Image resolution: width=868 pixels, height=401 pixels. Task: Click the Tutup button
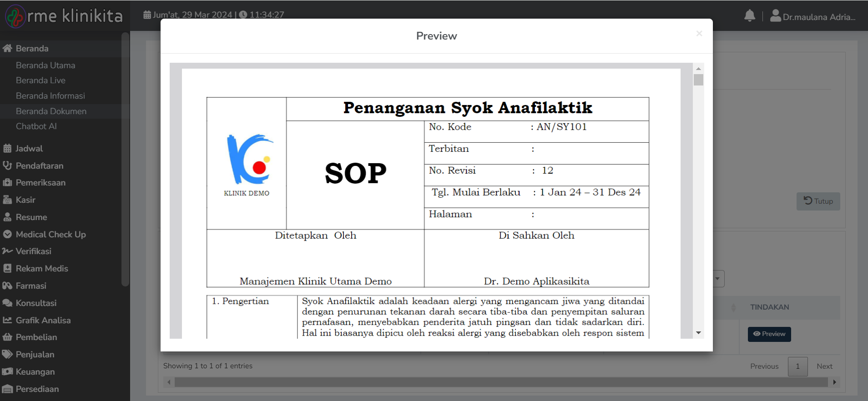coord(818,201)
